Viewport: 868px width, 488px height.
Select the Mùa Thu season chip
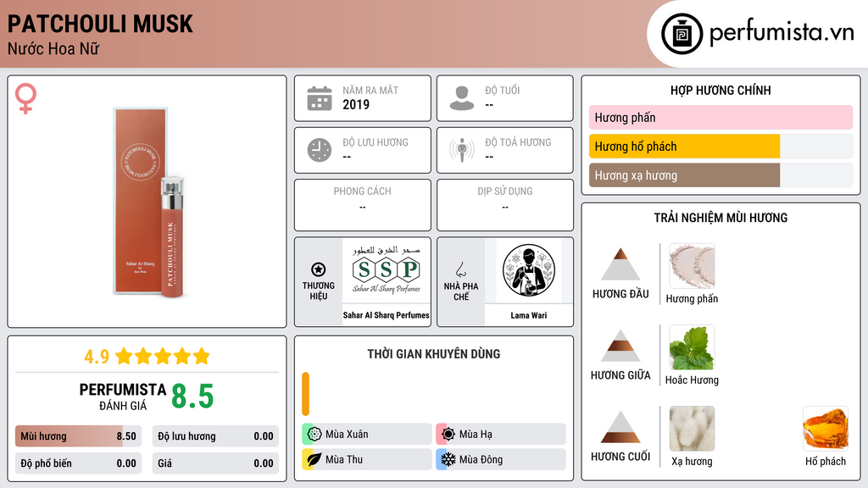click(367, 459)
